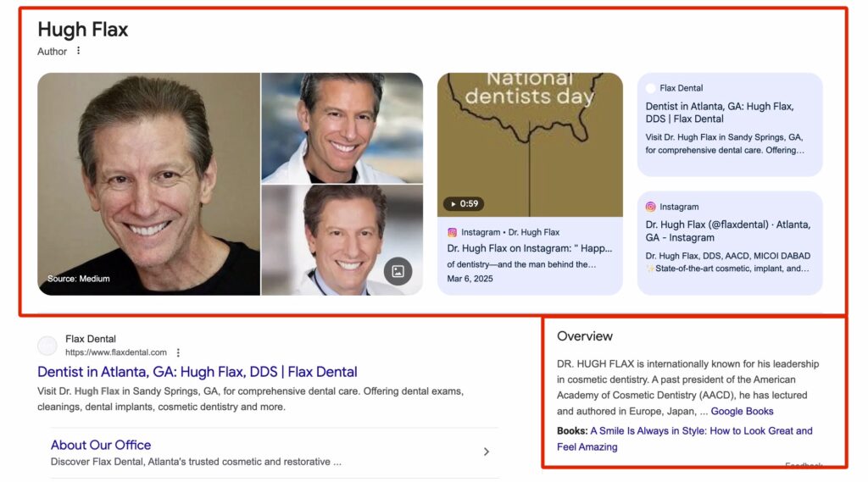Open Dentist in Atlanta, GA search result title

click(198, 372)
